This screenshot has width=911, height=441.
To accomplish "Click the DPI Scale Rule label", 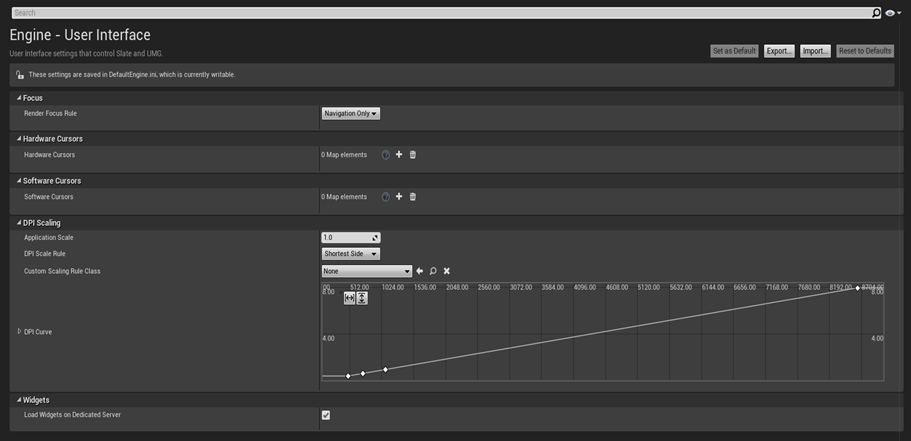I will tap(45, 254).
